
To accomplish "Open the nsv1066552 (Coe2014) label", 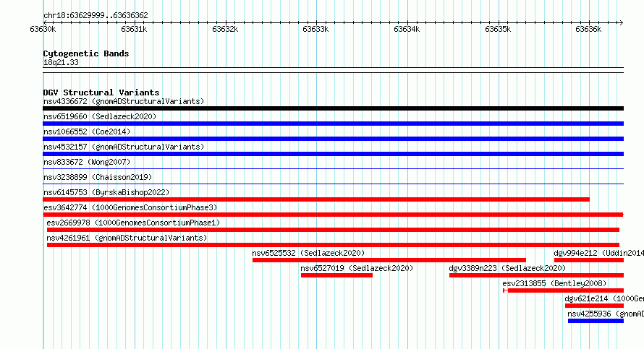I will [87, 132].
